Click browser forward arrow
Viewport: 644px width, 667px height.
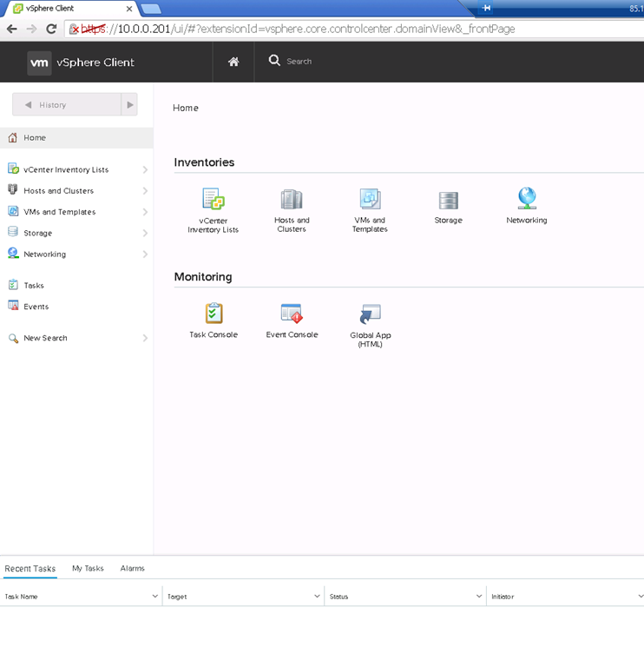click(31, 29)
